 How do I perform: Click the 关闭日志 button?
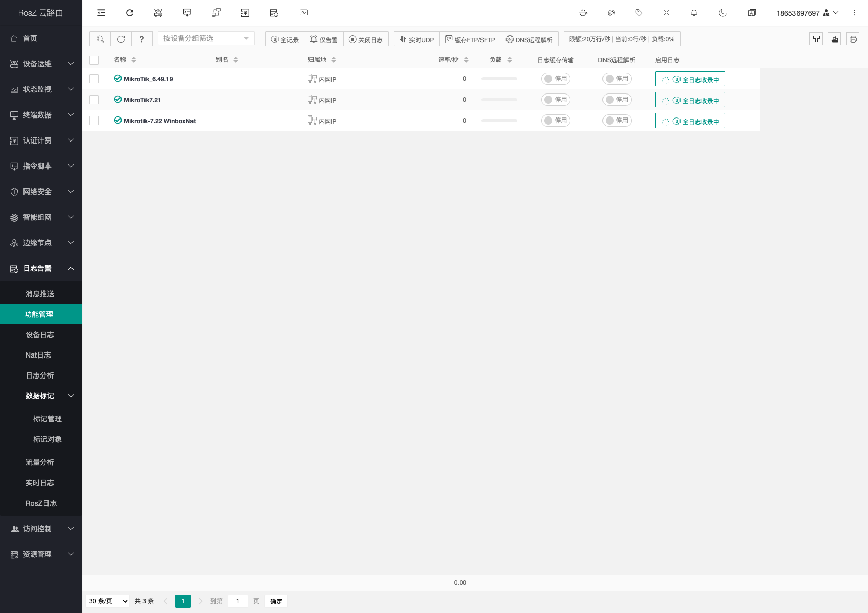click(366, 39)
